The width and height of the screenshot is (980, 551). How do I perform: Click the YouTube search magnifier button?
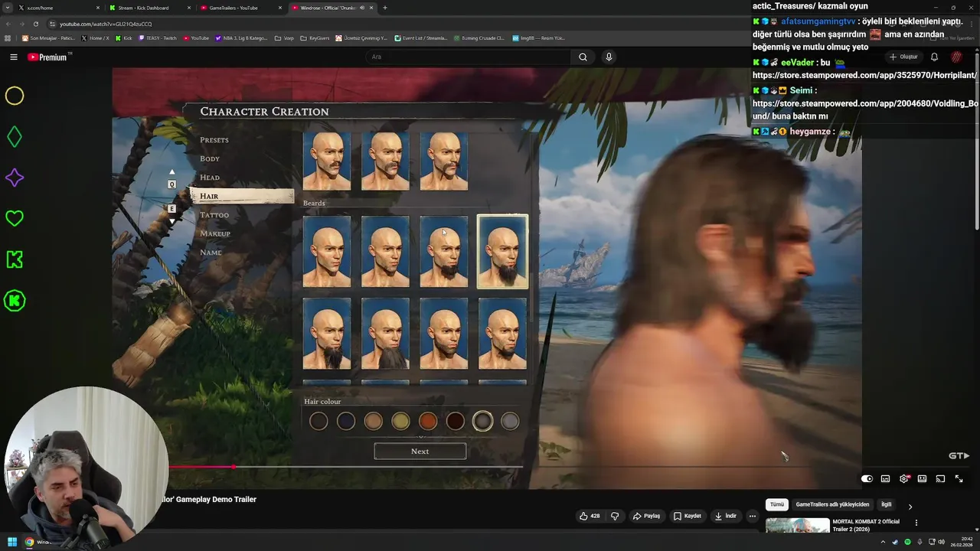(x=583, y=57)
